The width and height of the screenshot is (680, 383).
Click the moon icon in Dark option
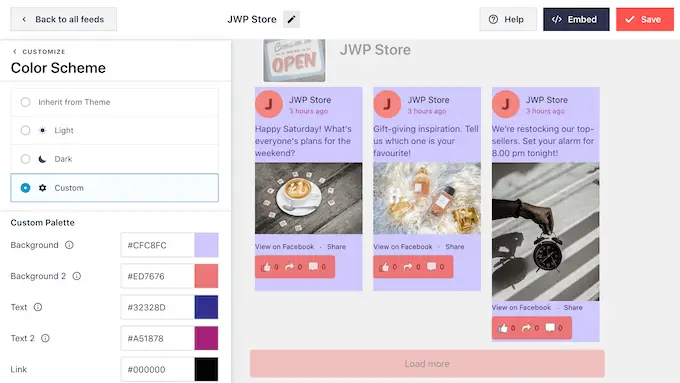pyautogui.click(x=42, y=159)
